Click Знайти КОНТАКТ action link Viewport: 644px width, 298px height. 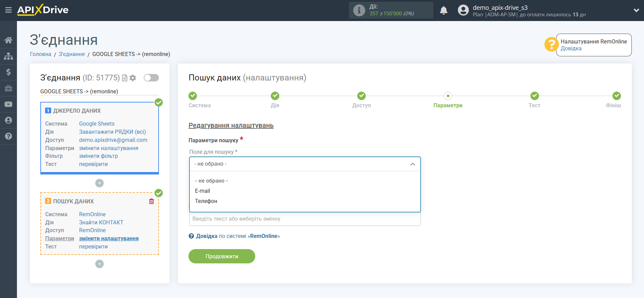(101, 222)
